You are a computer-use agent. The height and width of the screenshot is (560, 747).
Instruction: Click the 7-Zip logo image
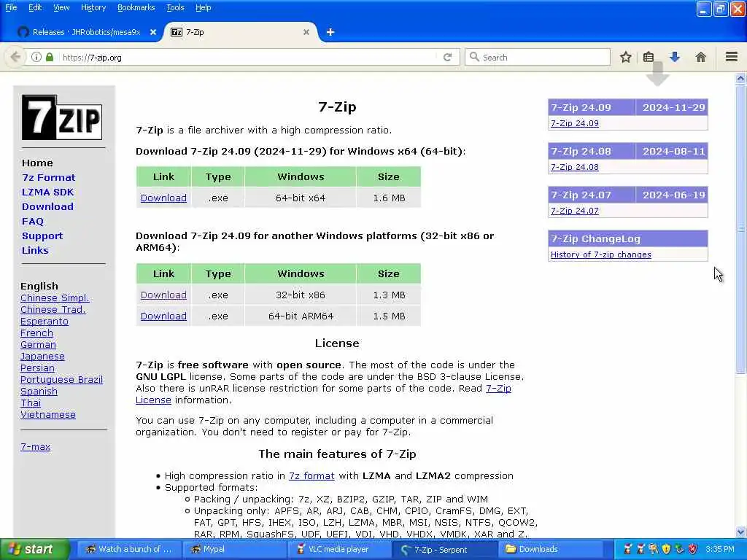pos(62,117)
